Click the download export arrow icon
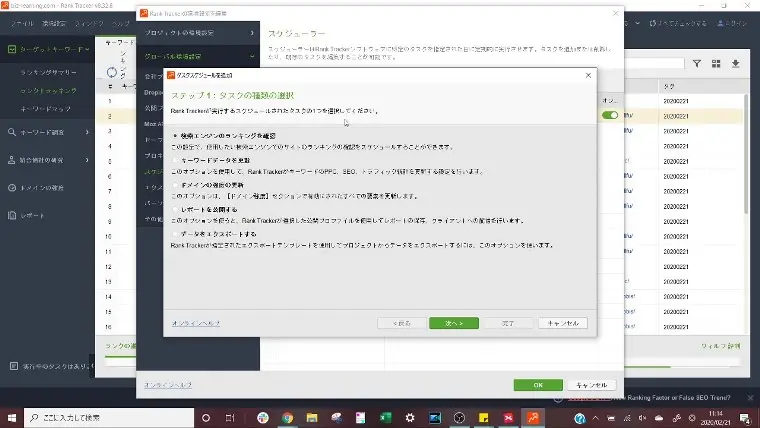Screen dimensions: 760x428 [736, 63]
